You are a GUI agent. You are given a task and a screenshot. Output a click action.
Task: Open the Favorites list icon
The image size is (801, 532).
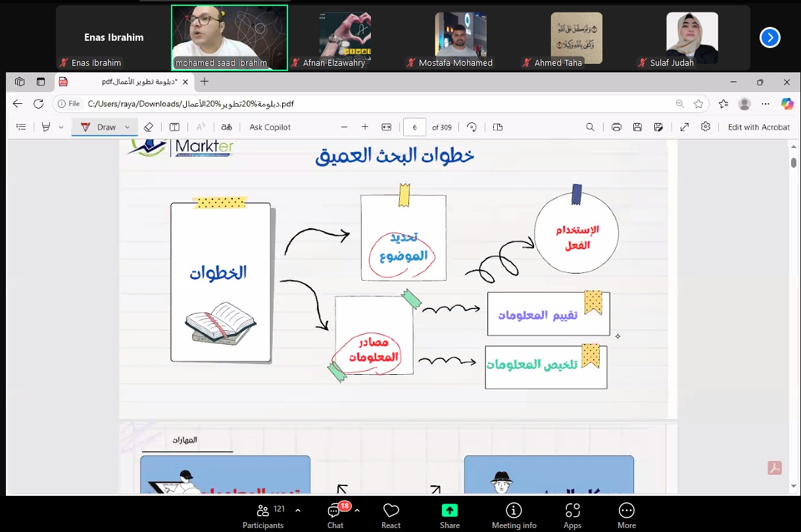point(724,104)
